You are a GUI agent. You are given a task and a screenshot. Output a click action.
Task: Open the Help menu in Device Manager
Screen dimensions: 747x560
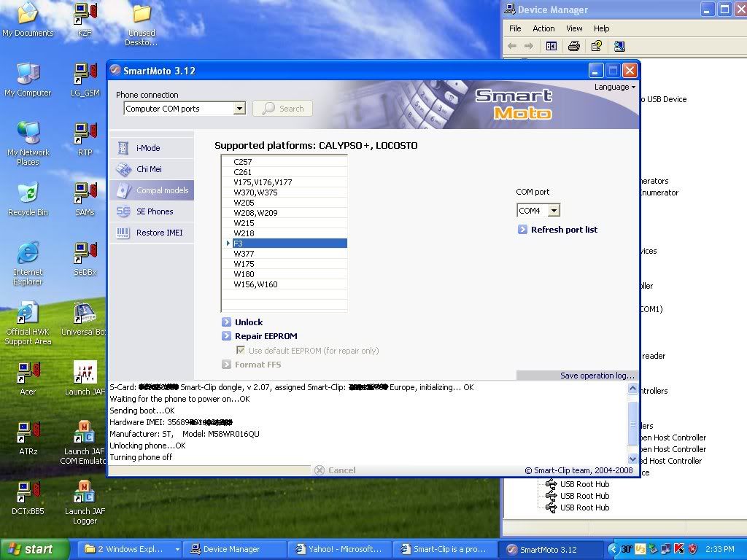(x=601, y=28)
